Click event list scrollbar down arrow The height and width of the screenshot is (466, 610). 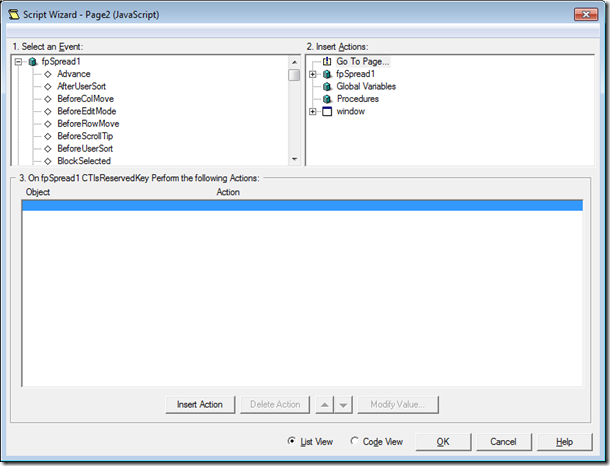294,159
